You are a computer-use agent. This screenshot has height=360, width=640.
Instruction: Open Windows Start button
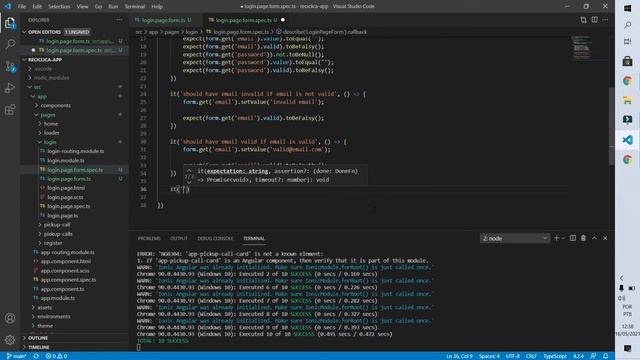[627, 8]
